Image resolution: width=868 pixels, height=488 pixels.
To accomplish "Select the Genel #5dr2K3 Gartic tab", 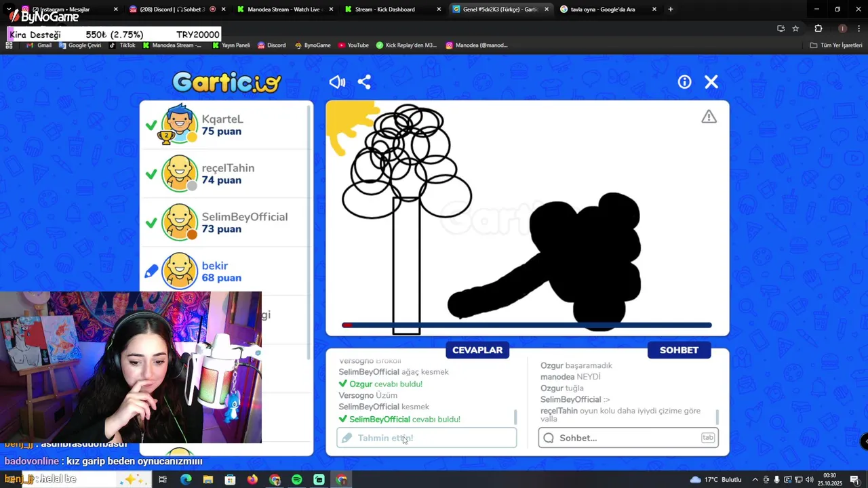I will tap(500, 9).
